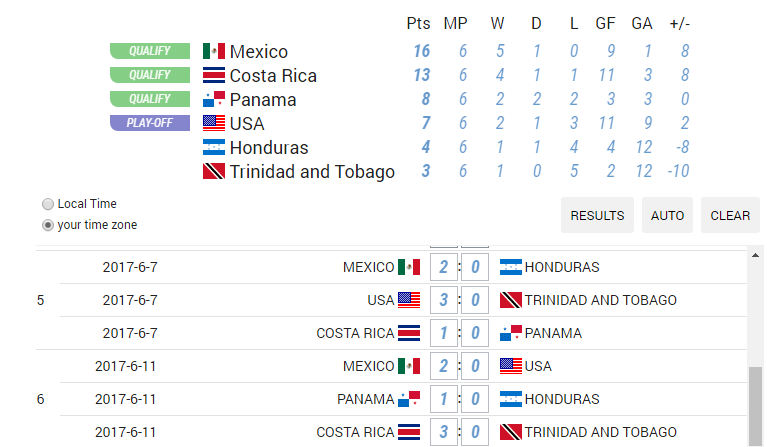Click Trinidad and Tobago flag in standings
This screenshot has width=767, height=447.
pyautogui.click(x=214, y=171)
